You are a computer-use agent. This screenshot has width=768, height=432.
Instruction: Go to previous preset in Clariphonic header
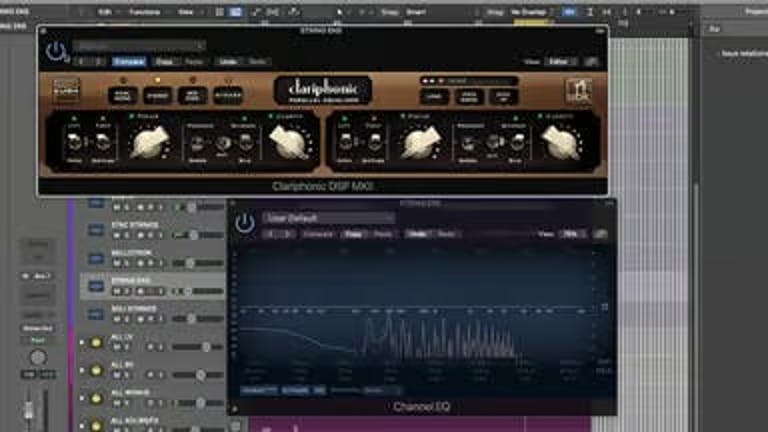click(81, 62)
